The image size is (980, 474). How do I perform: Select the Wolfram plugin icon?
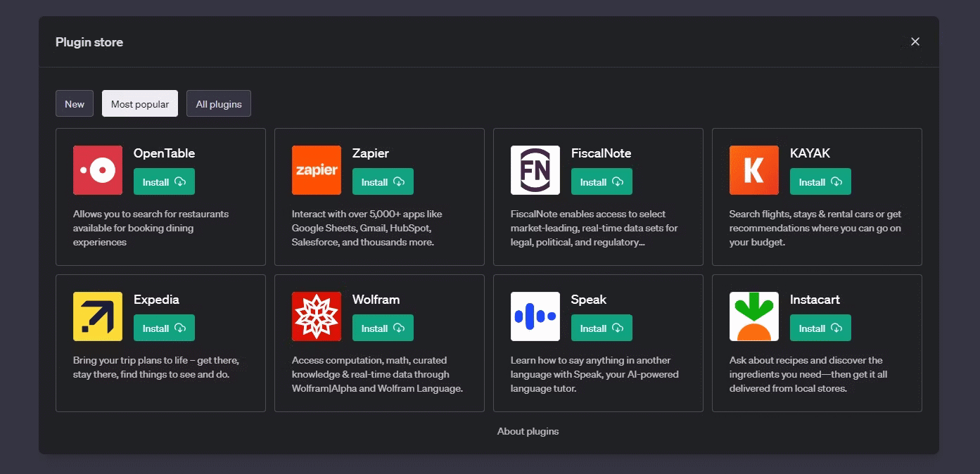point(316,316)
